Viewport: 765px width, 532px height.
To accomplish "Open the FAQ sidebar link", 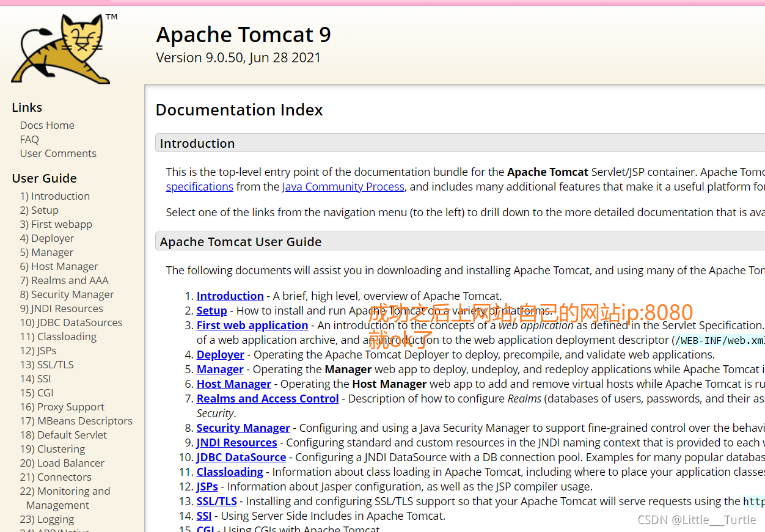I will [x=29, y=139].
